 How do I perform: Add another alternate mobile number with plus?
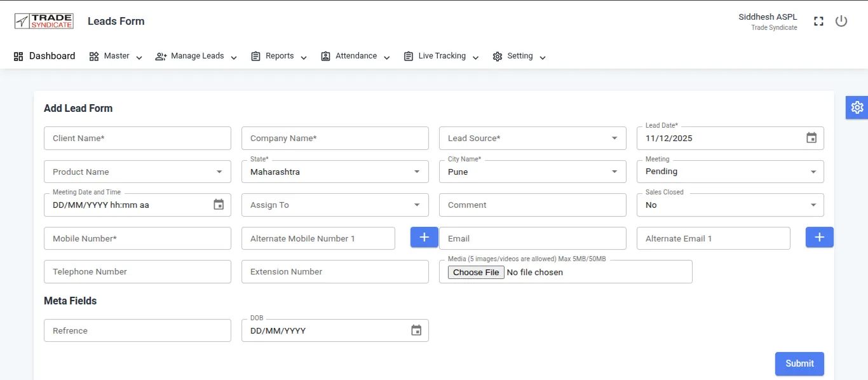(x=424, y=237)
